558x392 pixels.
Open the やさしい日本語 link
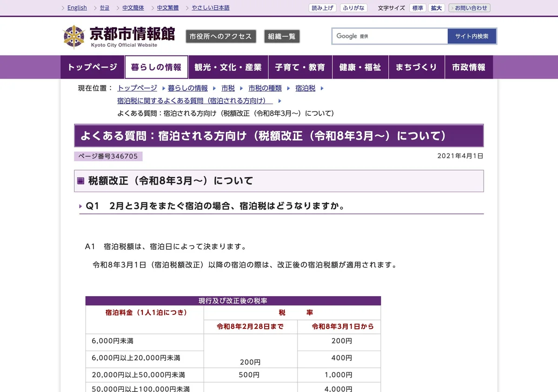211,8
